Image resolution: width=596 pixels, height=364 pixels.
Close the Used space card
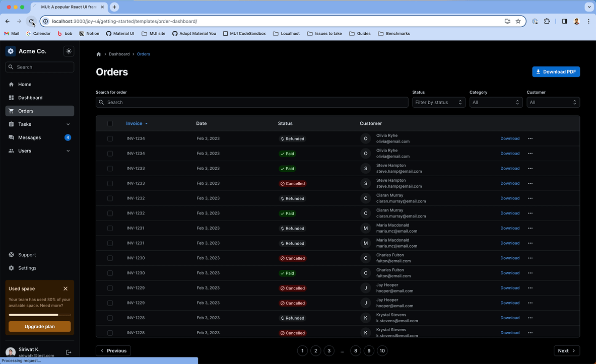pos(65,289)
